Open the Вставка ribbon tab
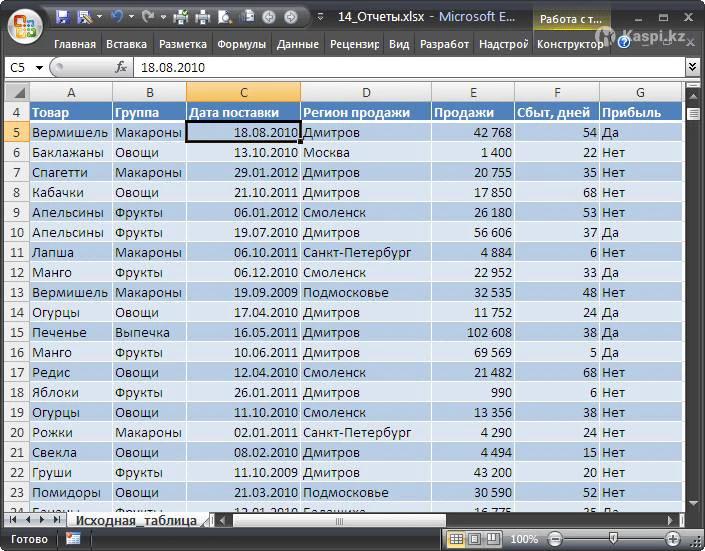 (x=126, y=44)
